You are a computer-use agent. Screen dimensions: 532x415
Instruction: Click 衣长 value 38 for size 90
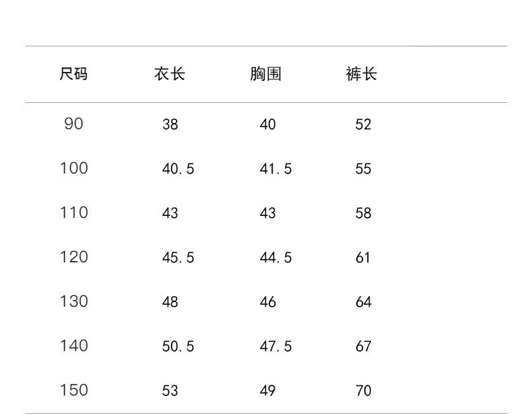[170, 124]
